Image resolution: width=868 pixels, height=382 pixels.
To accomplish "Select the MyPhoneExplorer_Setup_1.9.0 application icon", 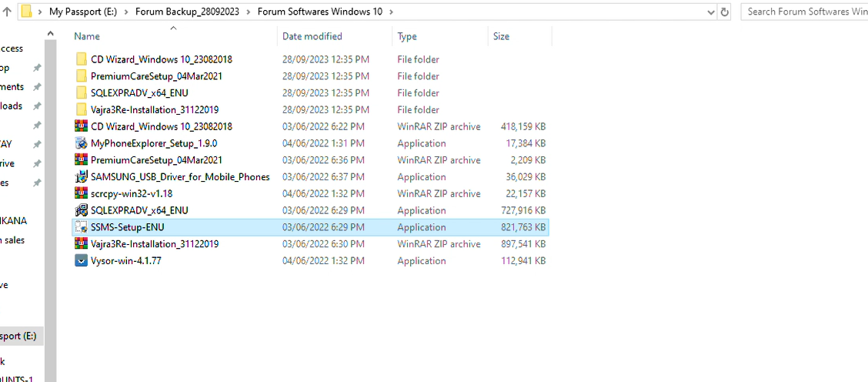I will [82, 143].
